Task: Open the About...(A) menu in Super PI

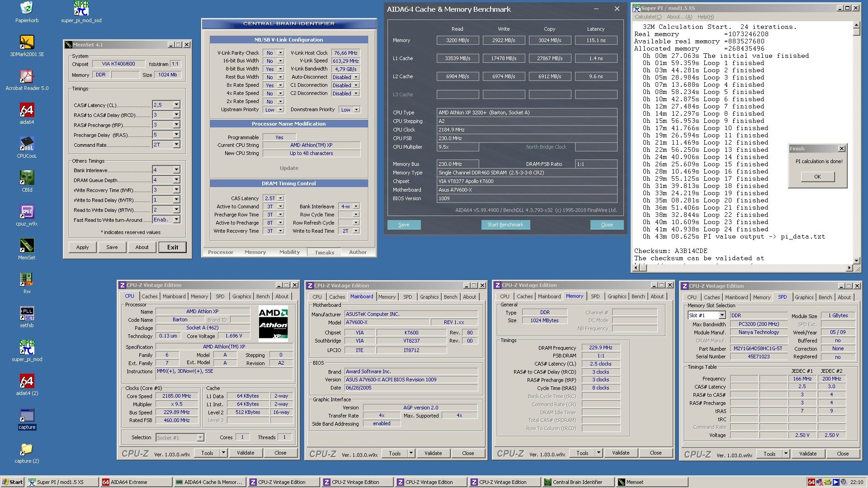Action: (x=679, y=17)
